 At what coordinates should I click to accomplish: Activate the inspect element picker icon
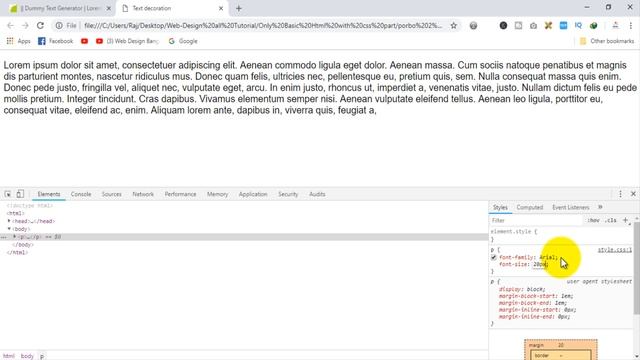8,194
